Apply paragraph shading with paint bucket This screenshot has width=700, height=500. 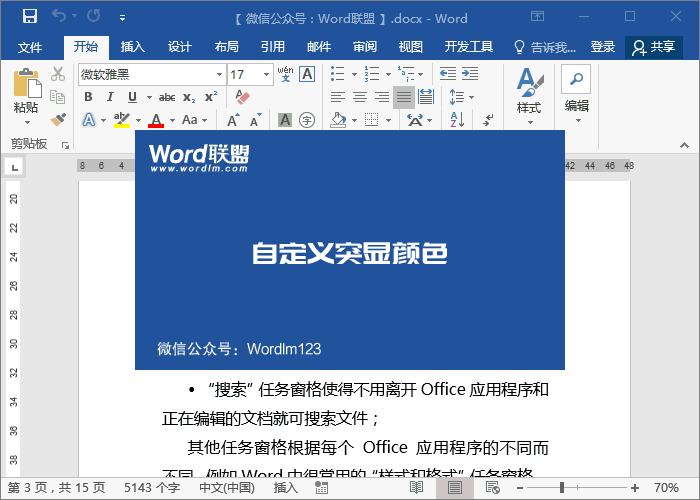pos(338,120)
